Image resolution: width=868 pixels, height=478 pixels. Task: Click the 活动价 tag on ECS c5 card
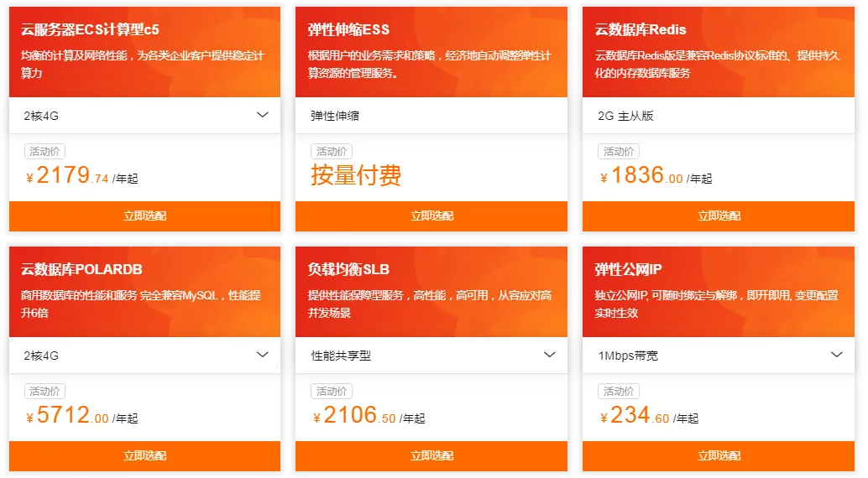pyautogui.click(x=44, y=152)
